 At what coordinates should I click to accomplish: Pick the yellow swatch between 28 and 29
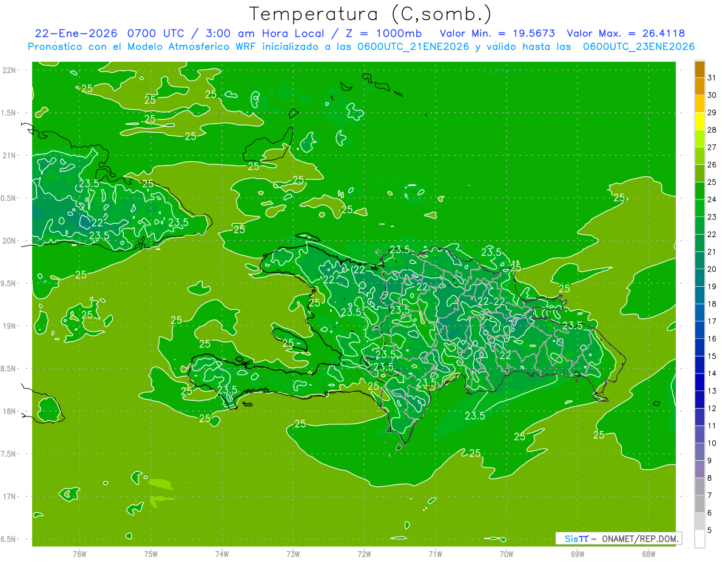click(699, 121)
